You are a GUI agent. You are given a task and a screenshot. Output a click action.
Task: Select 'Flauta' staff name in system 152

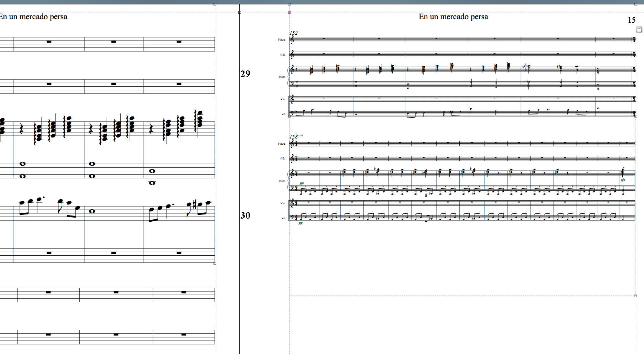click(282, 40)
